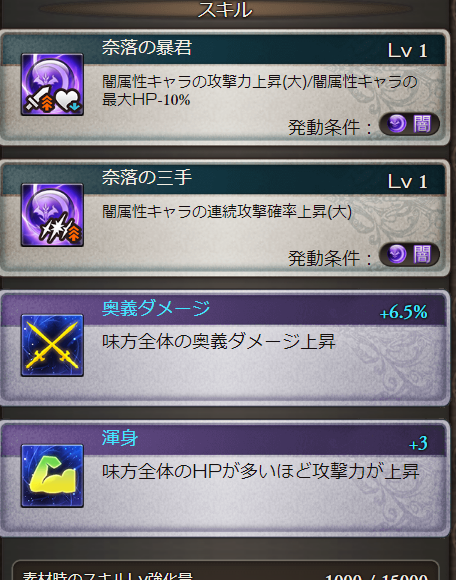Click the スキル section header
The height and width of the screenshot is (580, 456).
point(225,10)
